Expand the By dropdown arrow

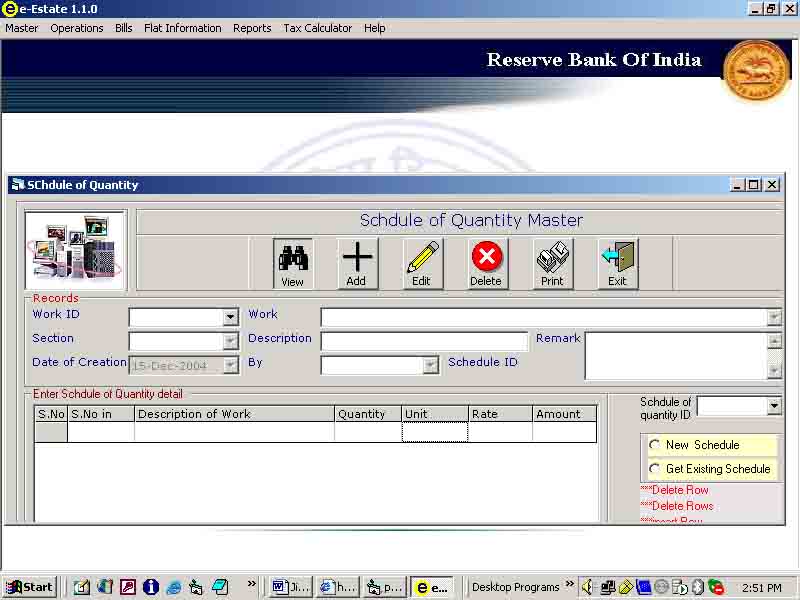(x=431, y=365)
